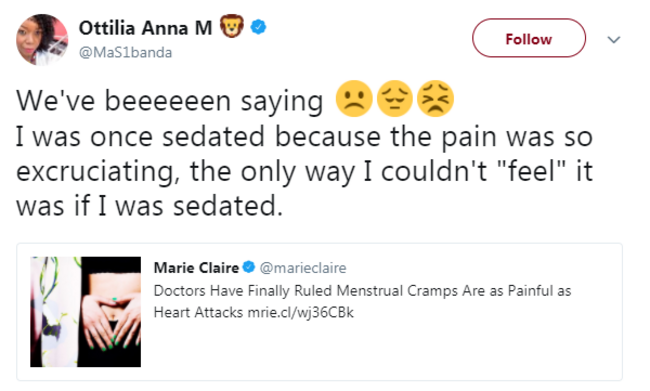
Task: Click Marie Claire's verified badge
Action: 249,267
